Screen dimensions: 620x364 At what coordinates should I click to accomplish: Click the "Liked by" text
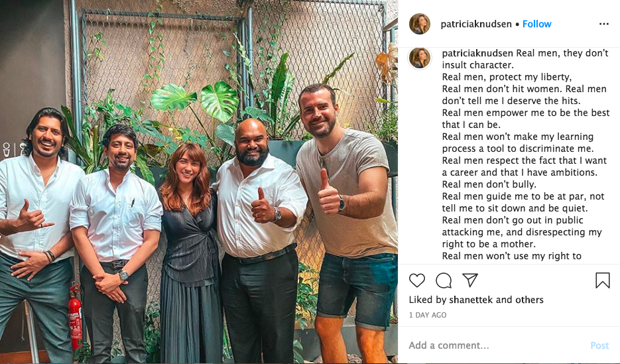[x=428, y=300]
